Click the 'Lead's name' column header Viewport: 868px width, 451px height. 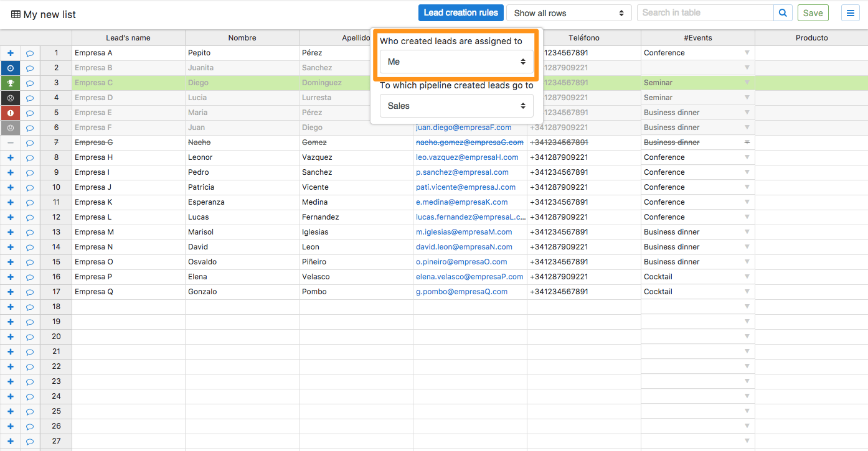point(128,37)
